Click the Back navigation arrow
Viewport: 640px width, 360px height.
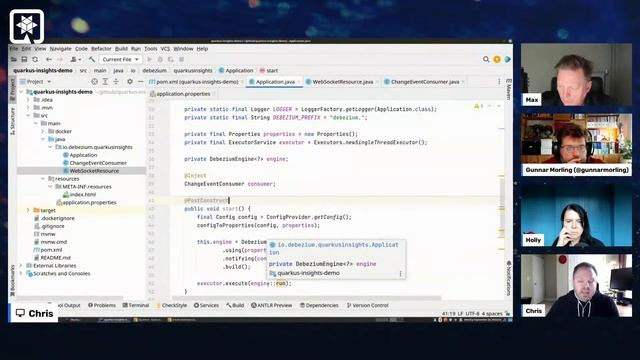49,59
